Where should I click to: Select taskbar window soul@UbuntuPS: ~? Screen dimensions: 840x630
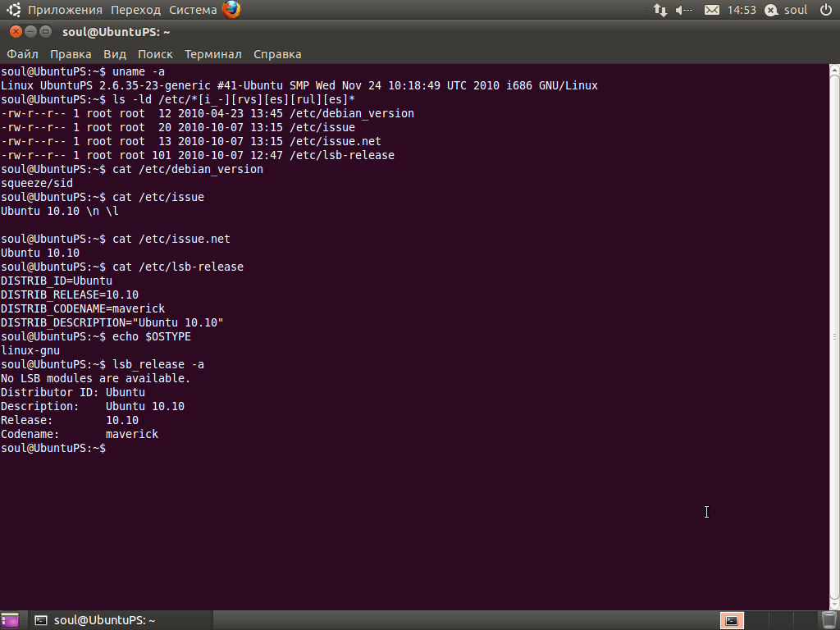pos(121,620)
